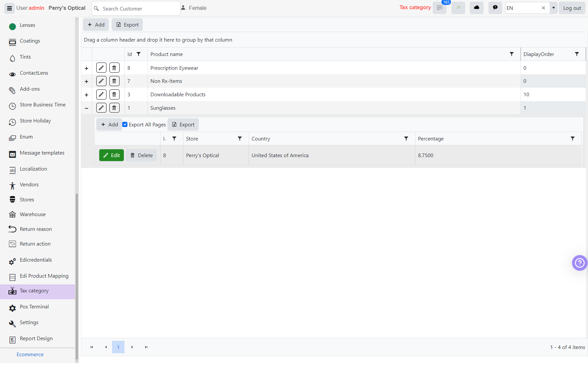Open the language dropdown arrow
The height and width of the screenshot is (369, 588).
pos(554,8)
